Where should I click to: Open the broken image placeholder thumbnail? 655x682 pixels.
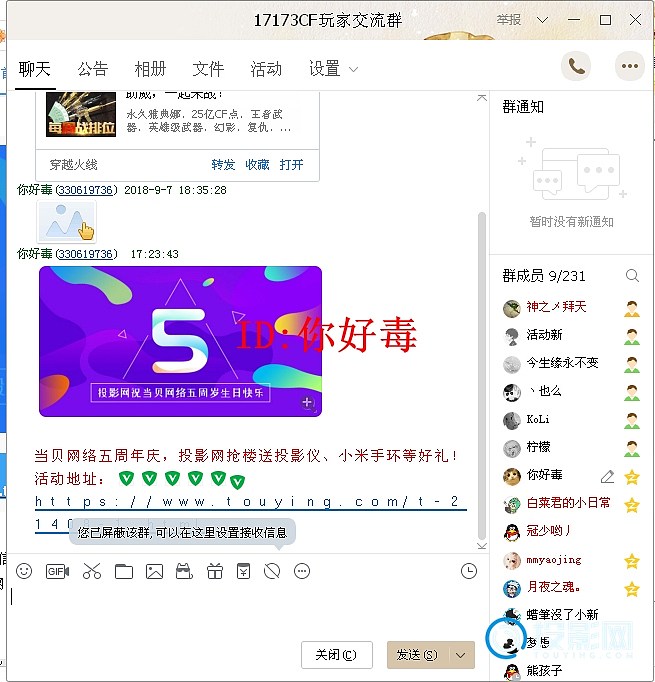pyautogui.click(x=67, y=221)
